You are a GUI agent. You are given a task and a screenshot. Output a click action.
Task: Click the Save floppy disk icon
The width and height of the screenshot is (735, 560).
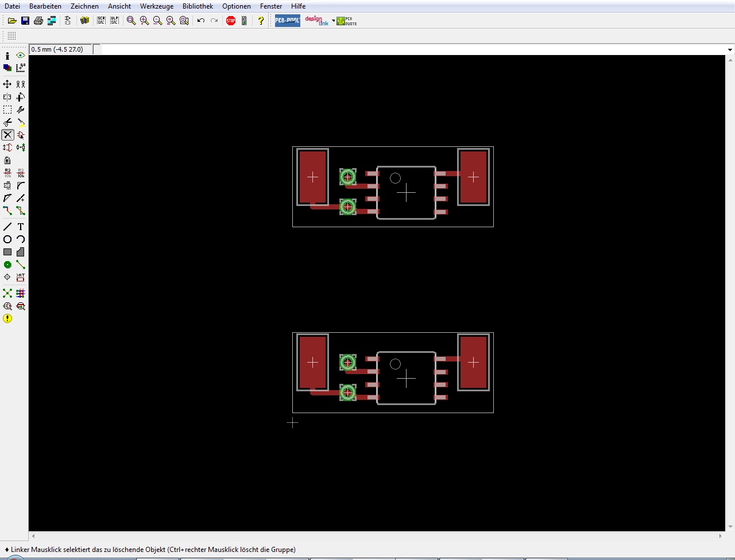click(x=25, y=21)
